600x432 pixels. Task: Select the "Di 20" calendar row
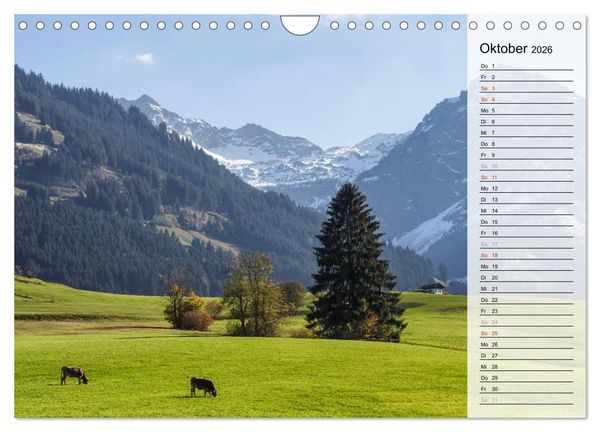(526, 277)
